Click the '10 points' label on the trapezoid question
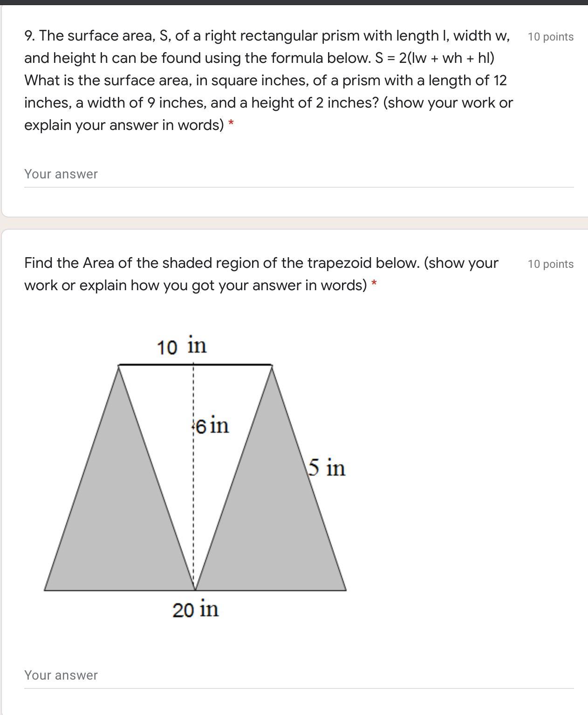This screenshot has height=715, width=588. click(x=551, y=264)
